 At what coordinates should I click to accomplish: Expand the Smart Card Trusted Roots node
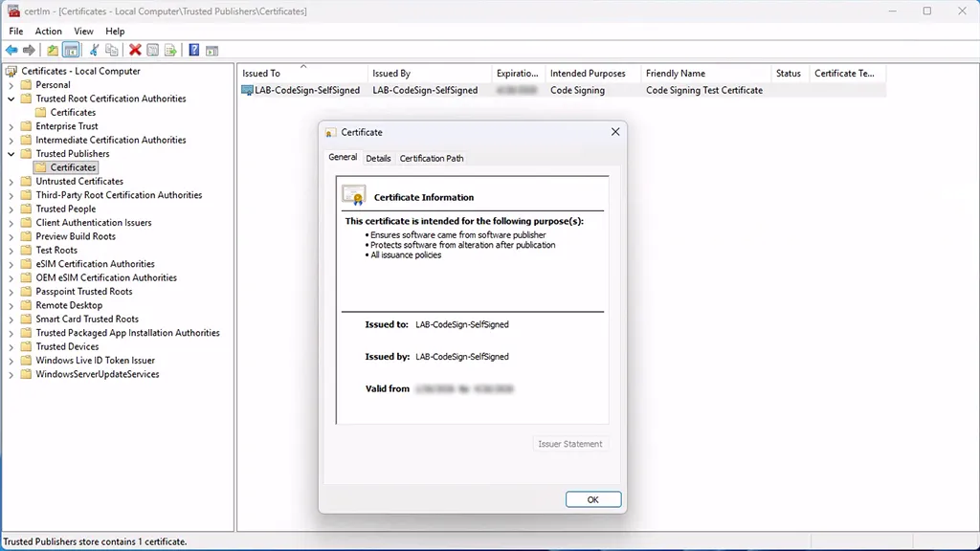coord(11,320)
